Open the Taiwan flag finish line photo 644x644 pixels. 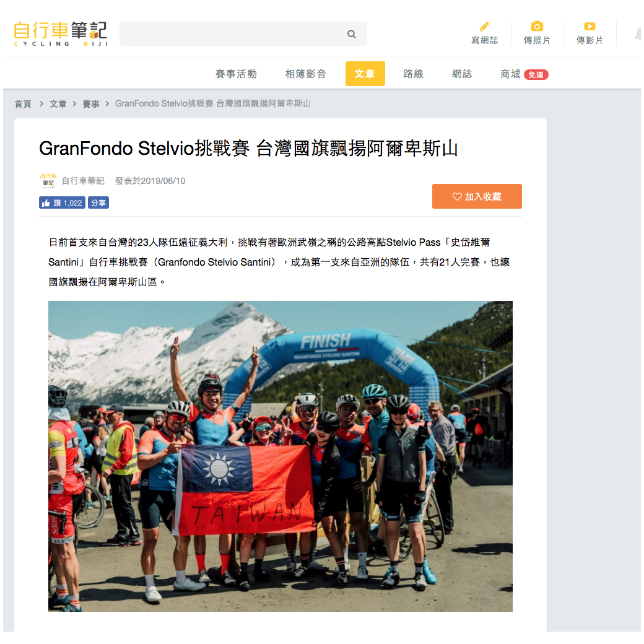pyautogui.click(x=280, y=456)
